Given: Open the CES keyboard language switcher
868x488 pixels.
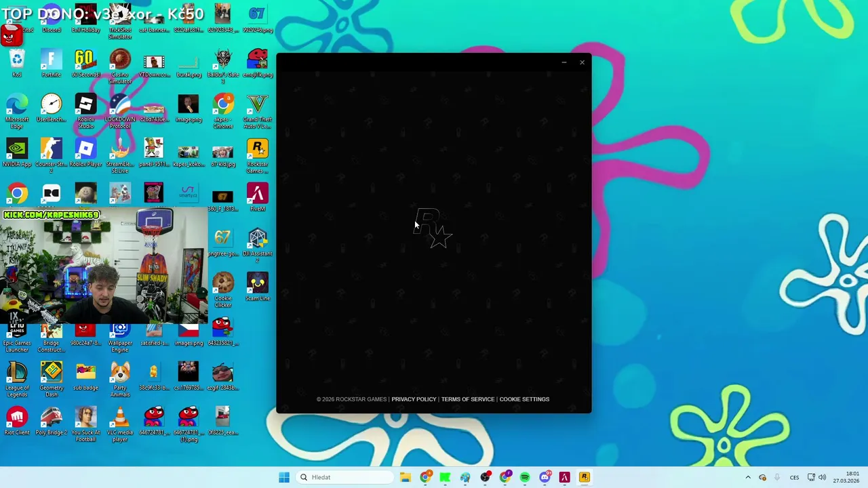Looking at the screenshot, I should point(794,477).
